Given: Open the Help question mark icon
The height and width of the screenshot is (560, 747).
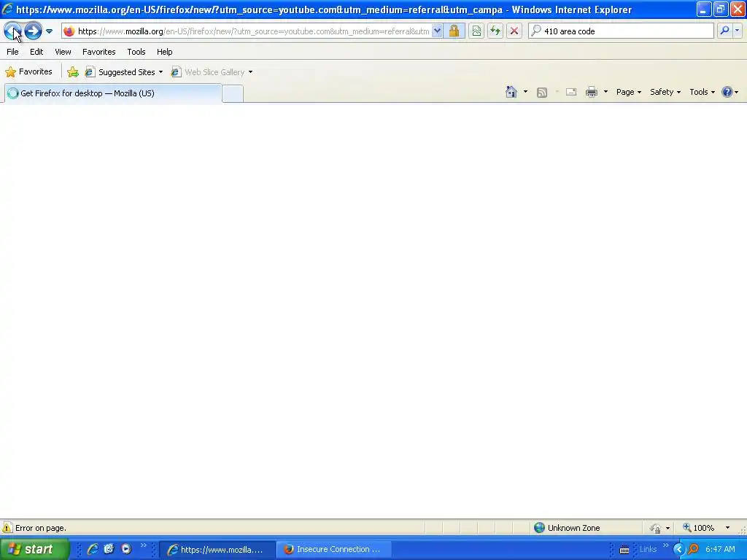Looking at the screenshot, I should coord(727,92).
